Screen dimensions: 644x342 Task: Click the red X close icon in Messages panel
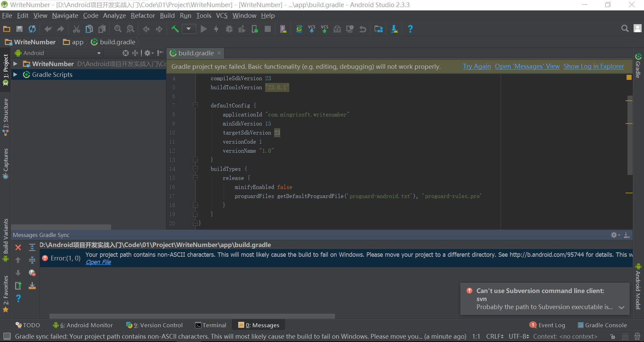pyautogui.click(x=18, y=247)
